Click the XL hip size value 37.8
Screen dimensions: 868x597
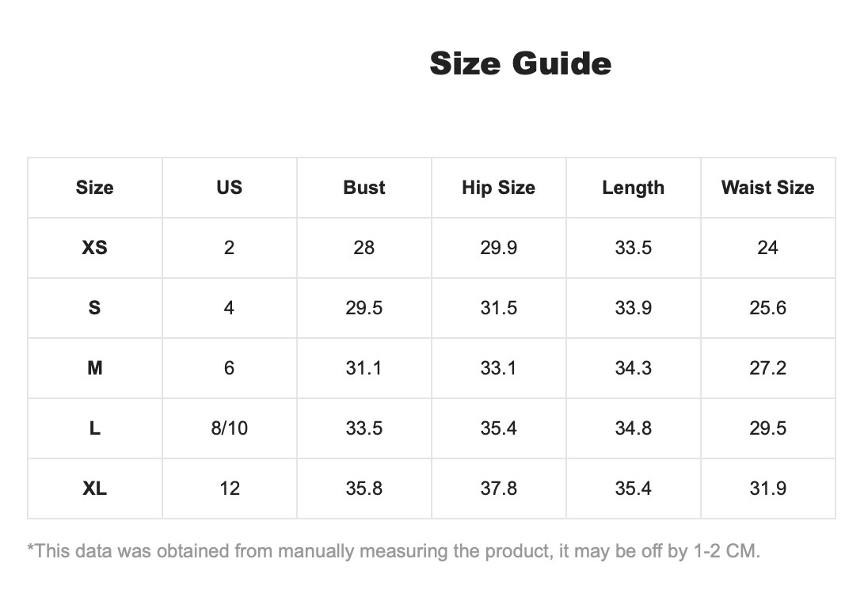(499, 489)
